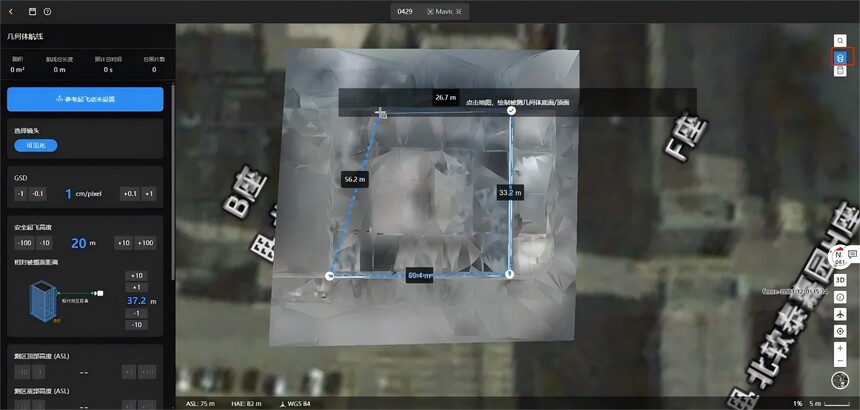Raise safe takeoff altitude by 10
Viewport: 860px width, 410px height.
123,243
